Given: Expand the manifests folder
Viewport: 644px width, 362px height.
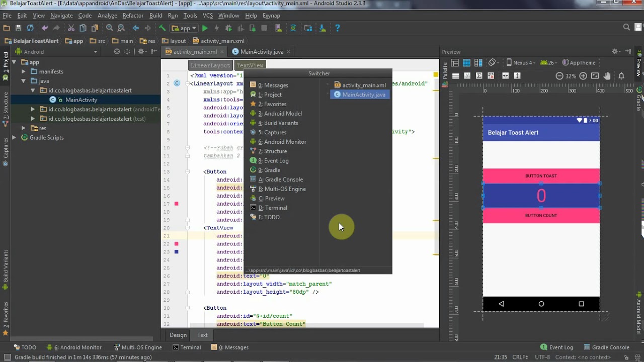Looking at the screenshot, I should click(23, 71).
